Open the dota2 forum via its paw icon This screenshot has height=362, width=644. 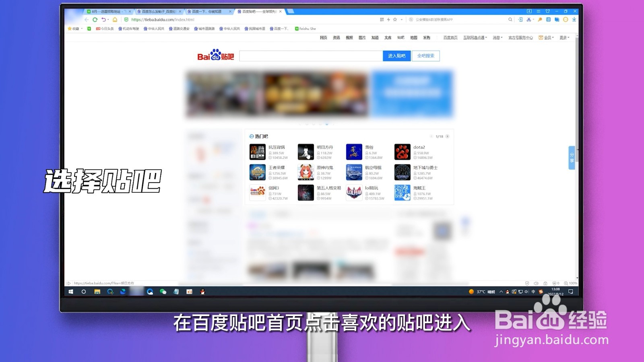coord(402,152)
